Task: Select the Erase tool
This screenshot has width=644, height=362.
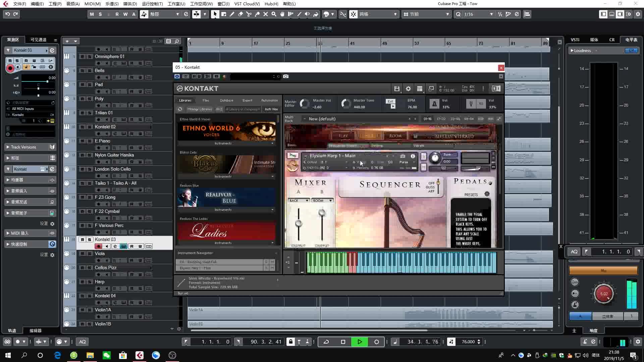Action: 240,14
